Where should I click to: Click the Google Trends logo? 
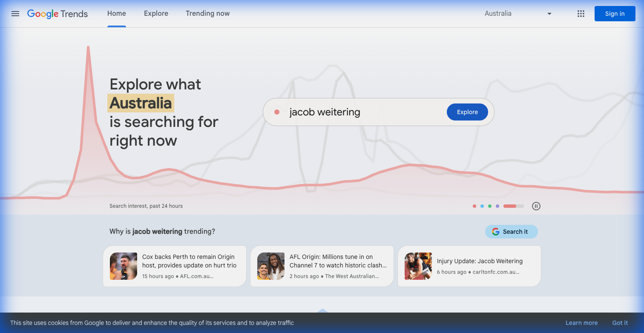tap(57, 14)
